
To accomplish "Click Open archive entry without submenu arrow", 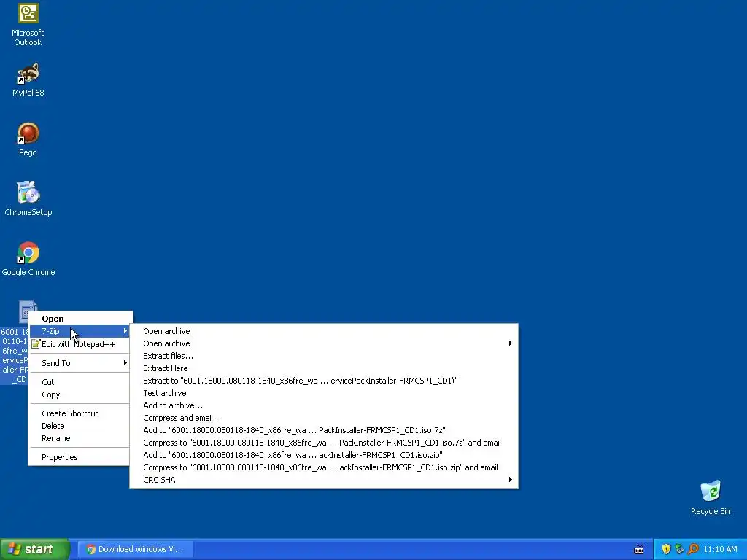I will [x=324, y=331].
